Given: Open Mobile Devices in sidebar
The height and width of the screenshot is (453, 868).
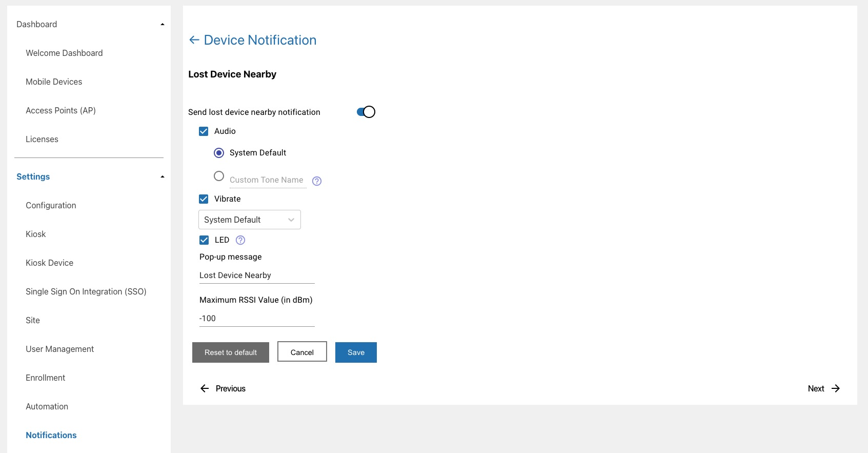Looking at the screenshot, I should (54, 82).
